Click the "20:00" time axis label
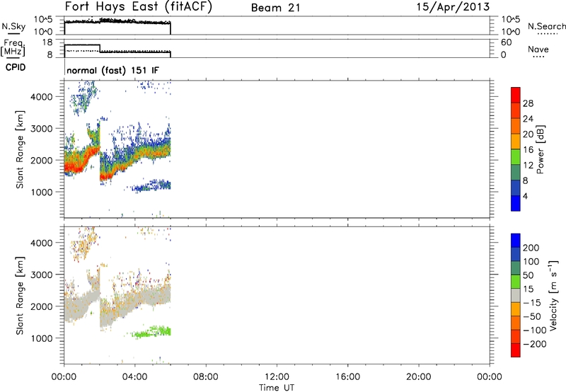This screenshot has height=392, width=566. (419, 377)
